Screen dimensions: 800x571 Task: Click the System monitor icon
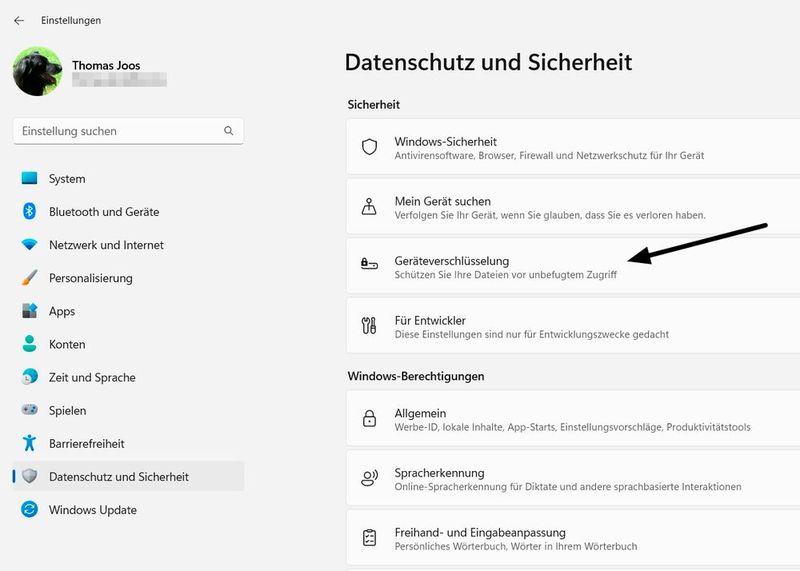(30, 178)
